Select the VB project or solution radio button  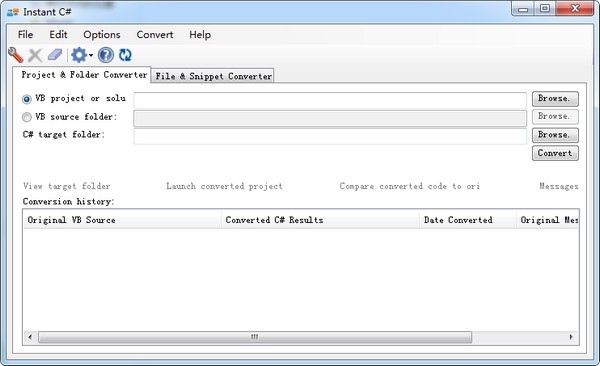coord(26,99)
